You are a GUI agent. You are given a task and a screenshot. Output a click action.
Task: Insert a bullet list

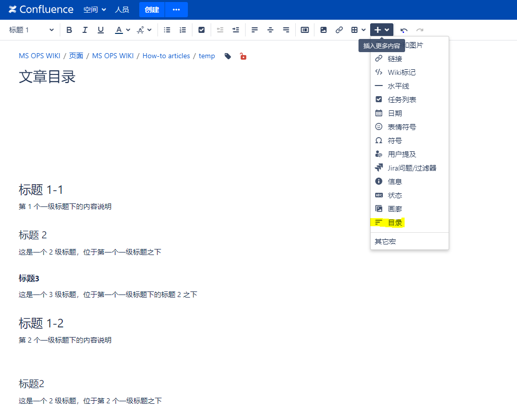click(167, 30)
